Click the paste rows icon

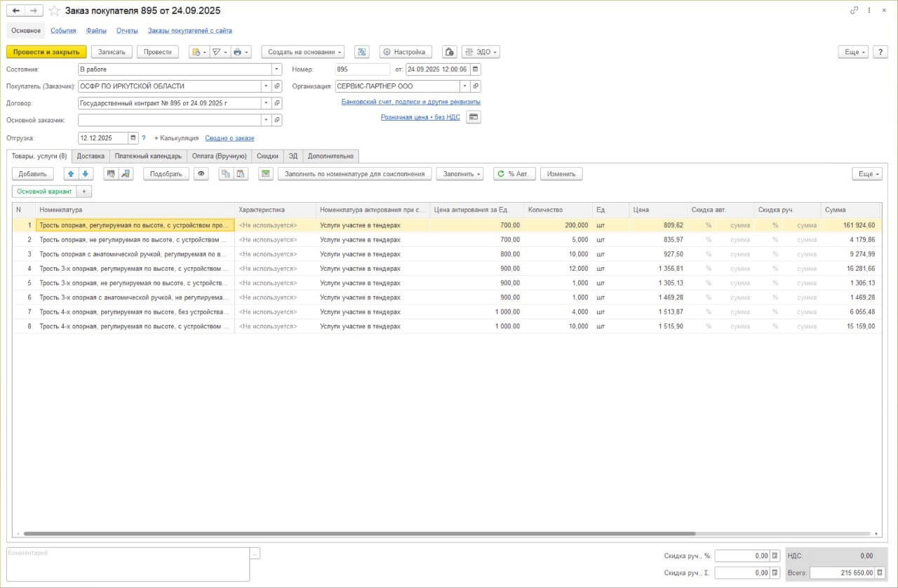(x=241, y=174)
